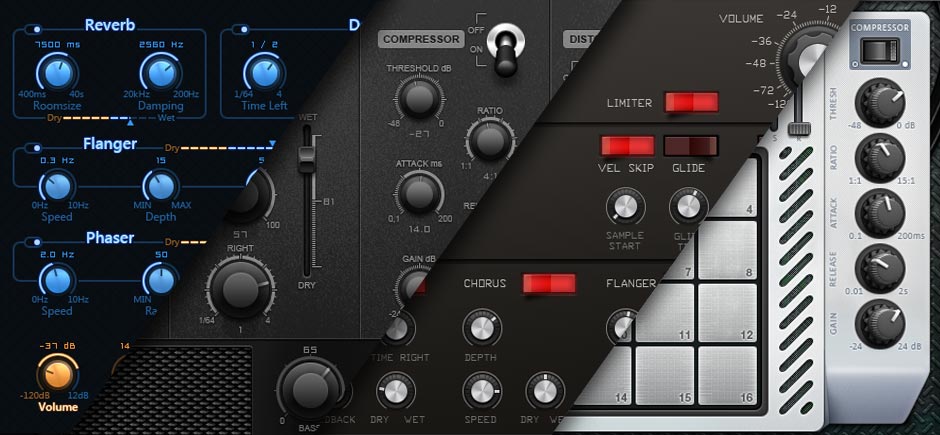Toggle the red VEL SKIP button

pos(627,146)
